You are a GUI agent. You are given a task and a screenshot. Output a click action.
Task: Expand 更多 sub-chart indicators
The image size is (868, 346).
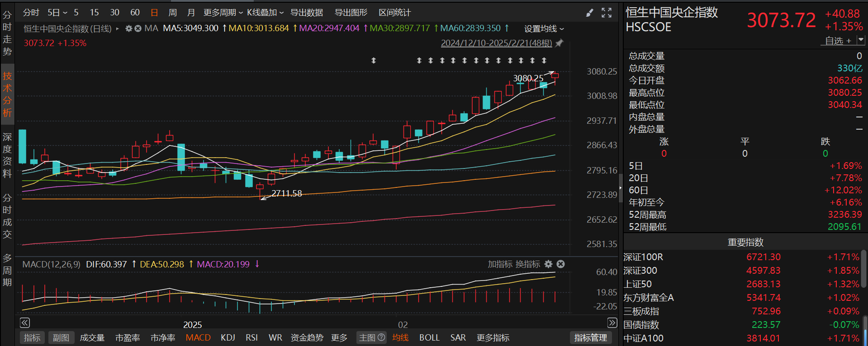[x=339, y=337]
